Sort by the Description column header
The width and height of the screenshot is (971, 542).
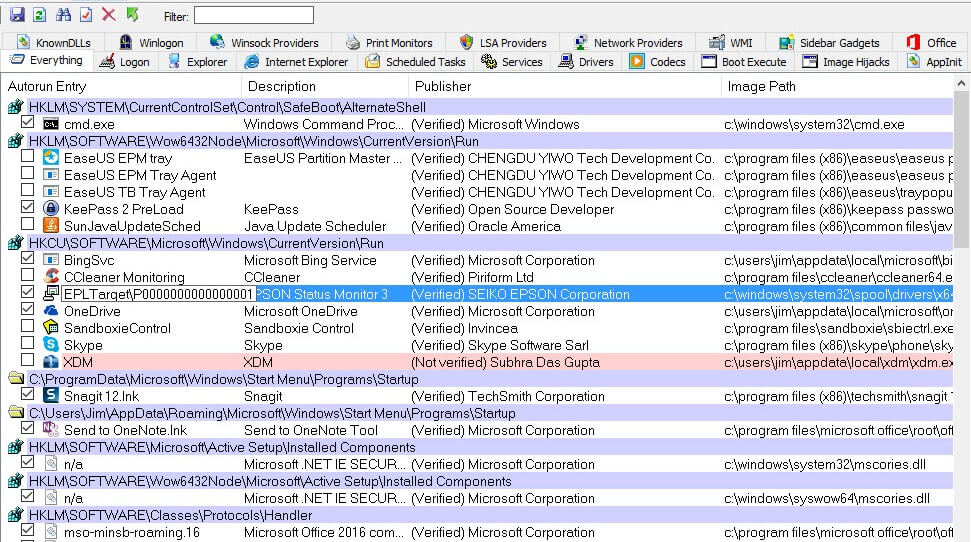tap(324, 87)
